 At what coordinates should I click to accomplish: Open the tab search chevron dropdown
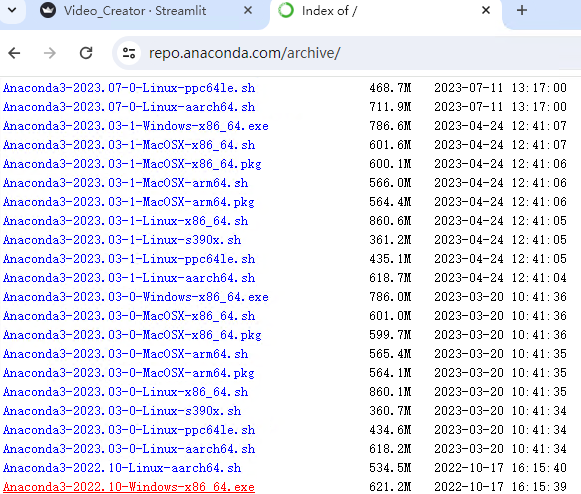(12, 10)
